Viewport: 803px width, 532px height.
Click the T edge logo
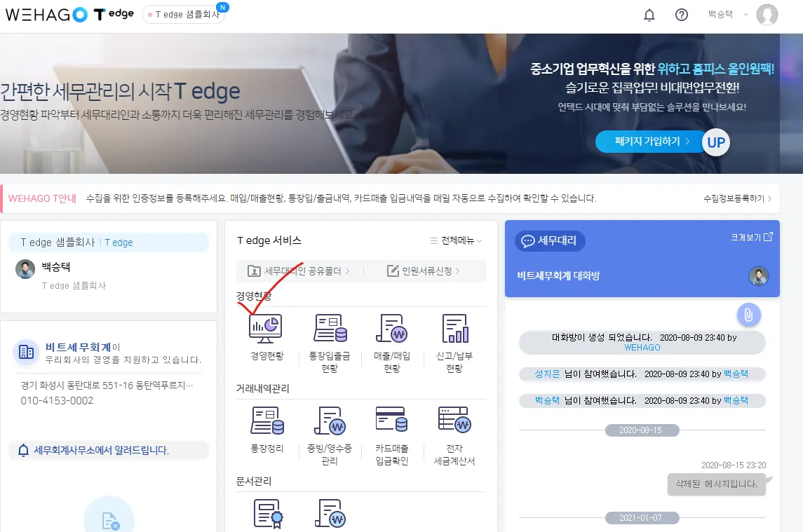click(x=114, y=14)
